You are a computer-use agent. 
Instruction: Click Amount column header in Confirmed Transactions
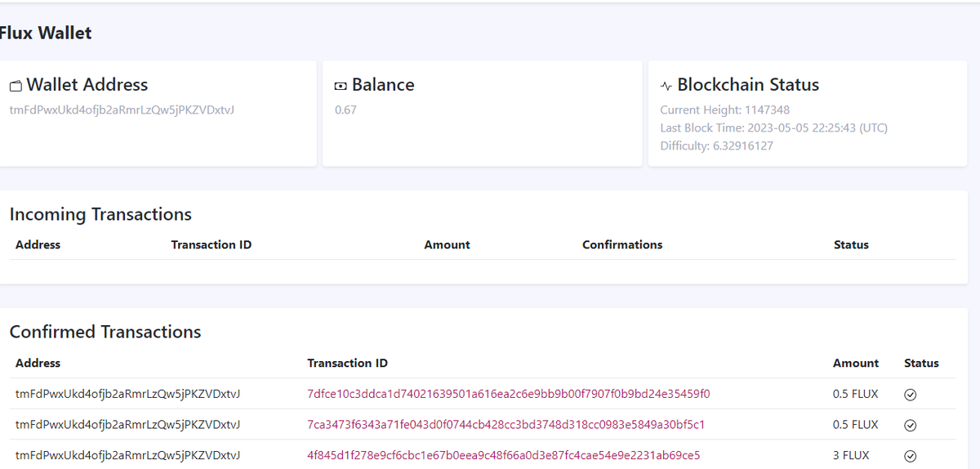pyautogui.click(x=856, y=363)
